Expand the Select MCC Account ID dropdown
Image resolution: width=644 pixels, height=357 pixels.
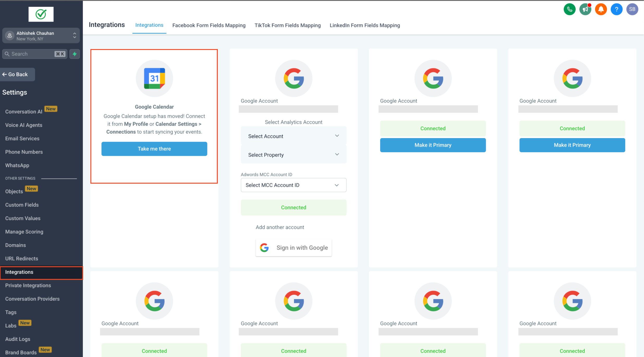pyautogui.click(x=293, y=185)
